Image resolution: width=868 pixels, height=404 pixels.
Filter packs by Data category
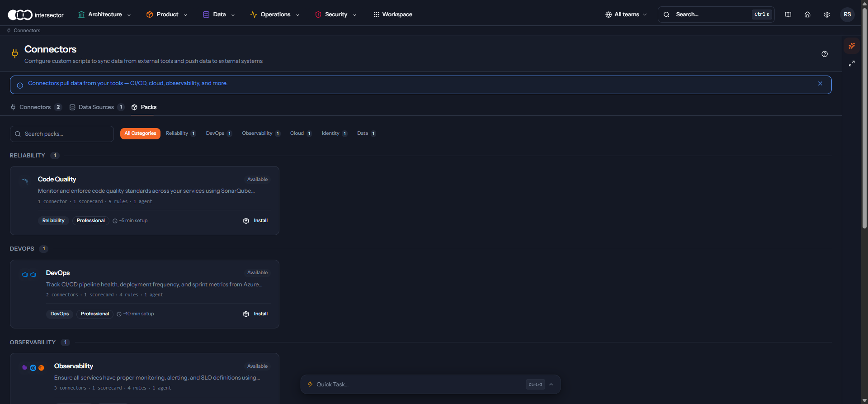pyautogui.click(x=366, y=133)
